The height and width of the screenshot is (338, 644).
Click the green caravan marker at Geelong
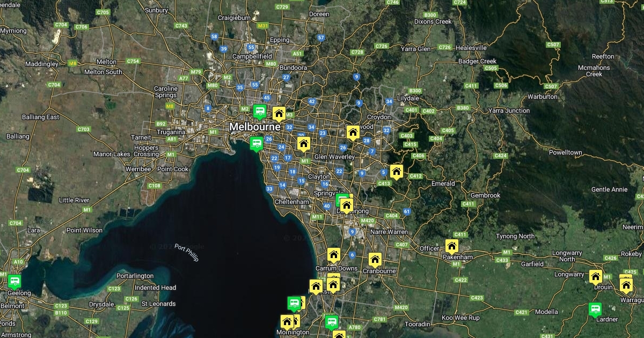pyautogui.click(x=14, y=281)
